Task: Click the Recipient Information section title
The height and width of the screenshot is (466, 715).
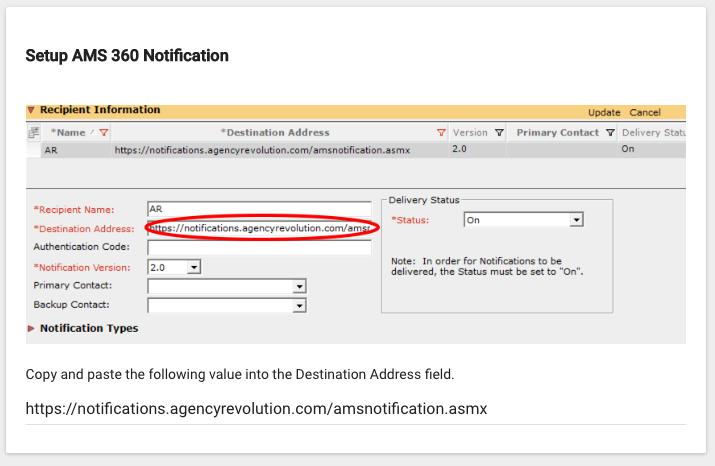Action: 100,110
